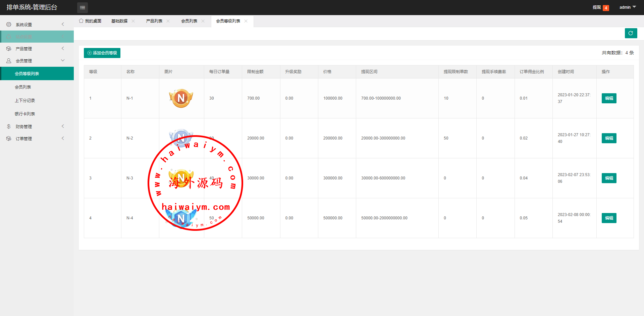Click the N-1 level badge image

coord(181,98)
